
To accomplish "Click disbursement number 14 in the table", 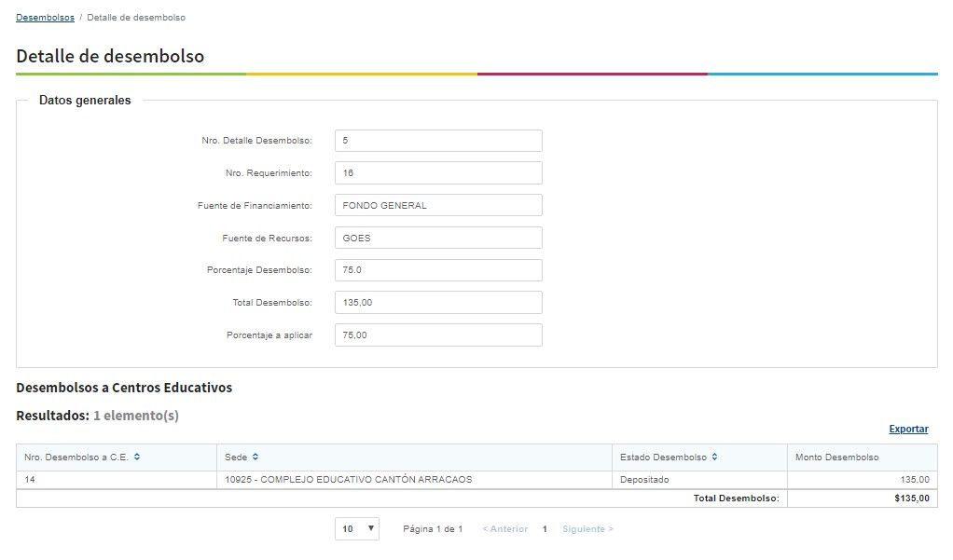I will [31, 480].
